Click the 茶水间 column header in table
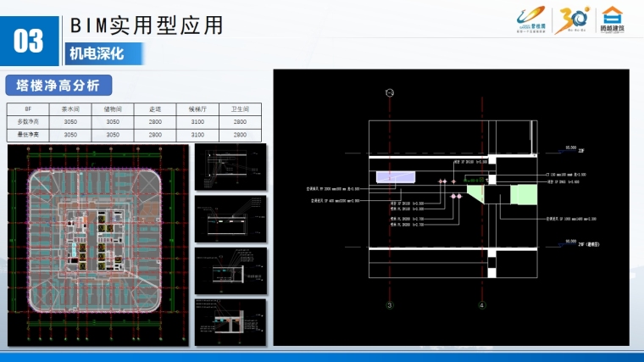This screenshot has height=362, width=644. pos(69,109)
